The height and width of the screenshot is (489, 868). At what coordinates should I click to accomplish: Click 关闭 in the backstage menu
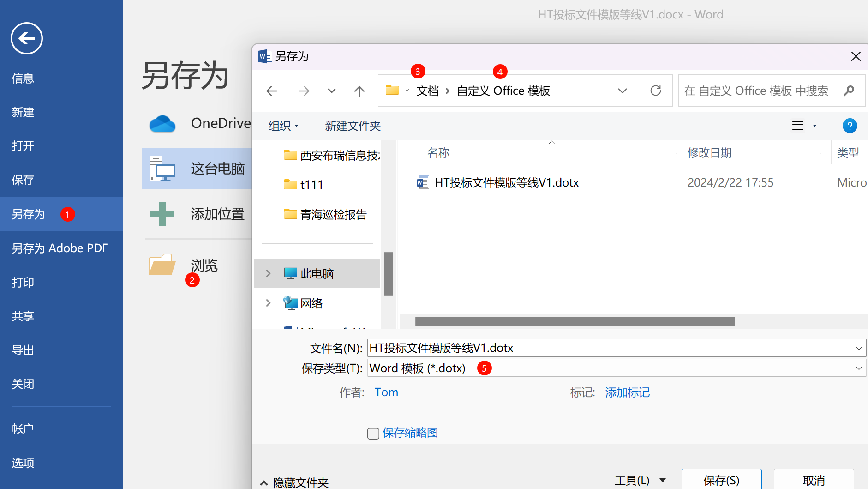[x=23, y=384]
